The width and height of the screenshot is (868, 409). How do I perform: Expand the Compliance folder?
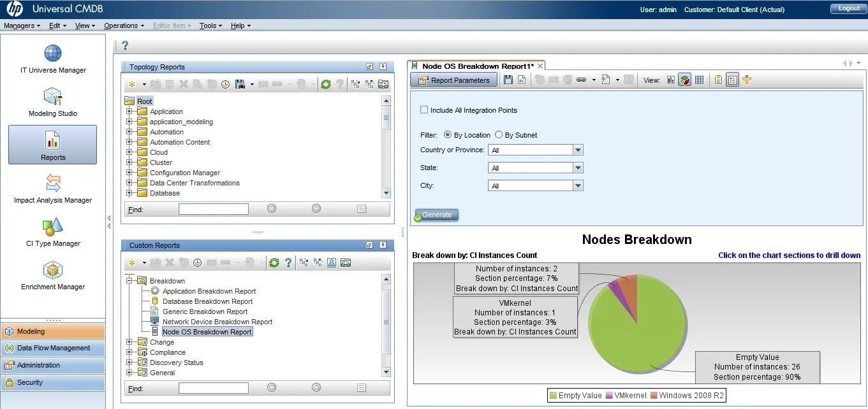(x=129, y=352)
